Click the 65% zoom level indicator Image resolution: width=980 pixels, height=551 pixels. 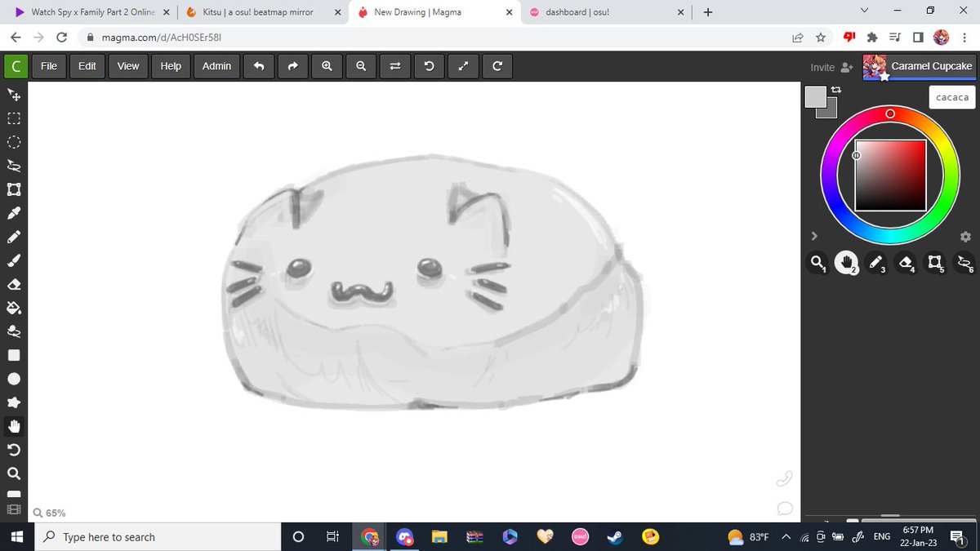tap(49, 513)
